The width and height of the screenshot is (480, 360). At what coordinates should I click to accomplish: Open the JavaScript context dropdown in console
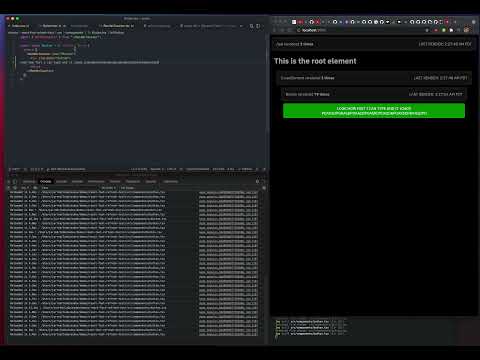(x=25, y=188)
